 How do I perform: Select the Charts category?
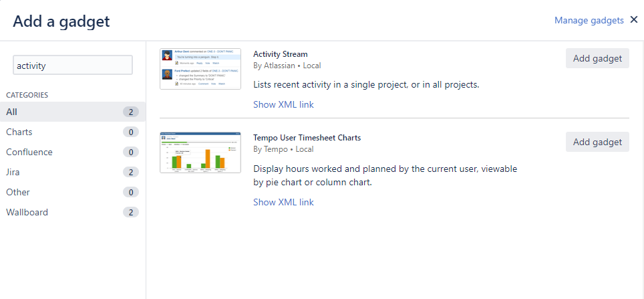pos(19,132)
